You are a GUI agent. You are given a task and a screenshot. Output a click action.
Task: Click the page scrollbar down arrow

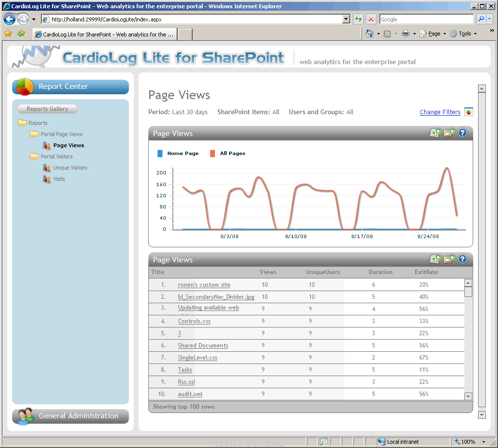pyautogui.click(x=482, y=414)
